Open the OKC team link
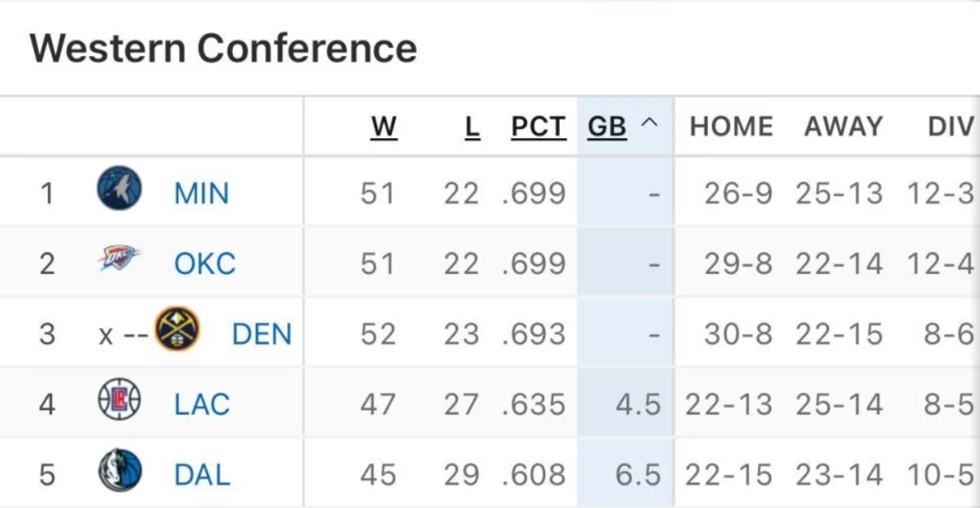 pos(205,264)
